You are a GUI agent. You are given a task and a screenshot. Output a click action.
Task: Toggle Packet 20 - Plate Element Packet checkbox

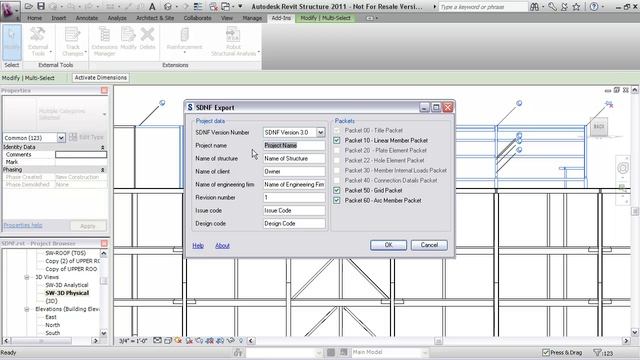point(337,151)
